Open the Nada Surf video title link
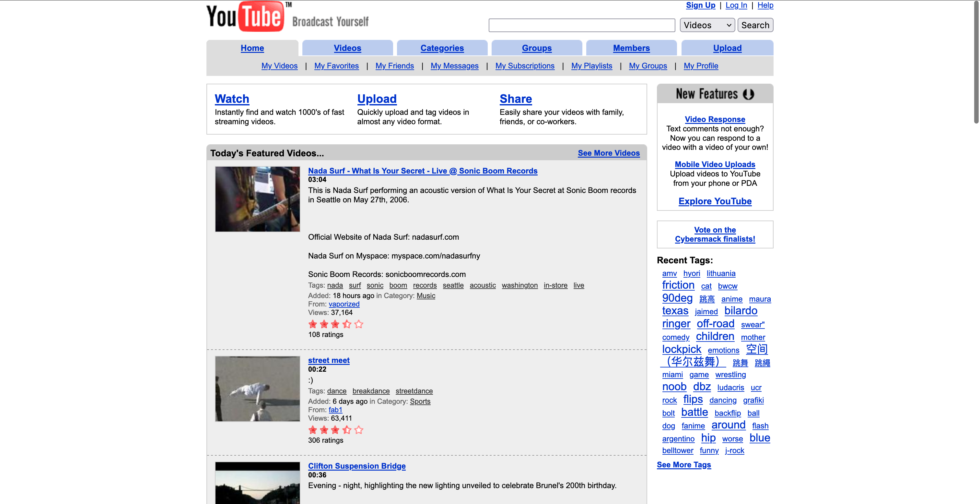The width and height of the screenshot is (980, 504). tap(422, 171)
